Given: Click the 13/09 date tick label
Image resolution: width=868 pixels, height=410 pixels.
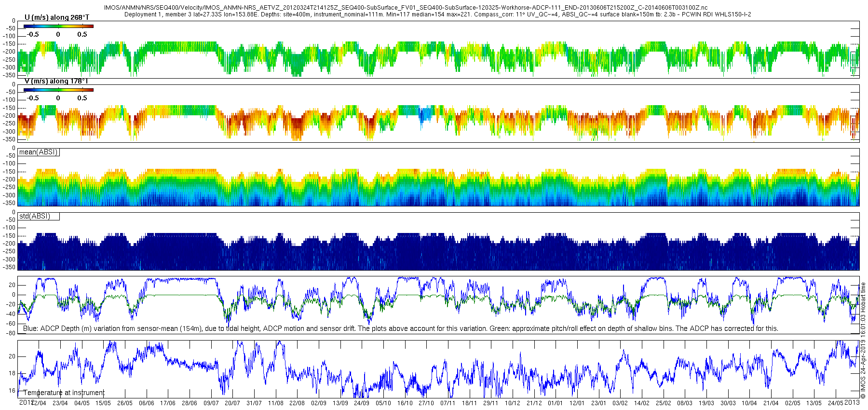Looking at the screenshot, I should tap(340, 403).
